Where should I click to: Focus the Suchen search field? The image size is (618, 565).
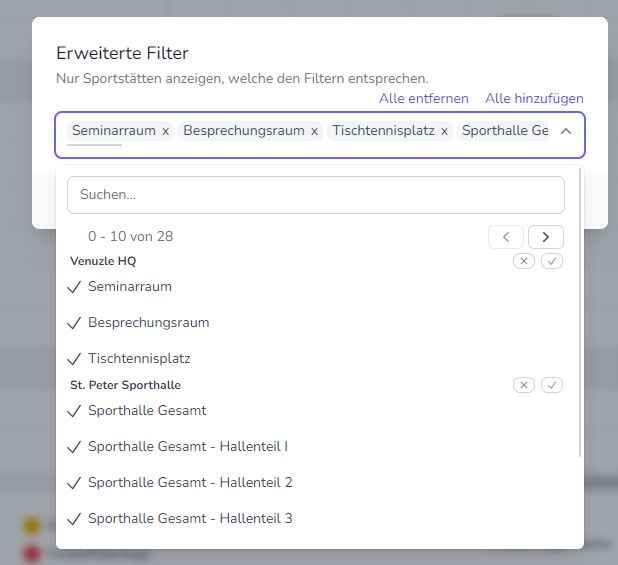[x=316, y=195]
